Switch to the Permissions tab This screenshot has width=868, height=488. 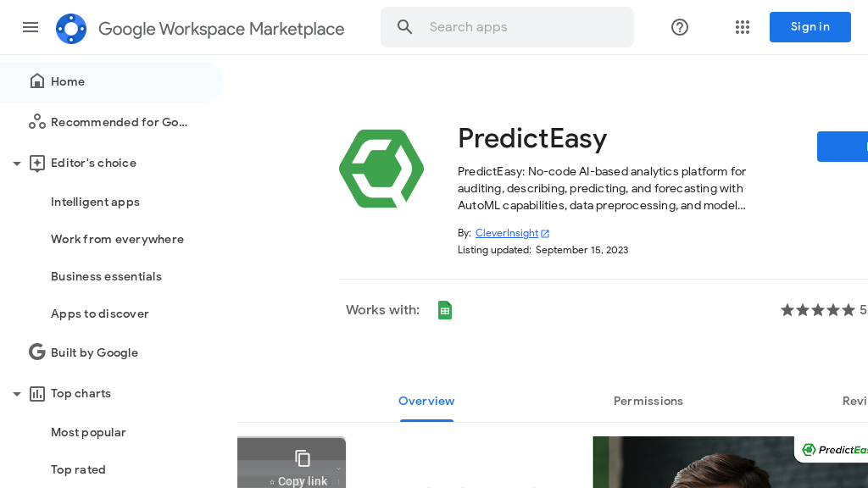(x=648, y=401)
